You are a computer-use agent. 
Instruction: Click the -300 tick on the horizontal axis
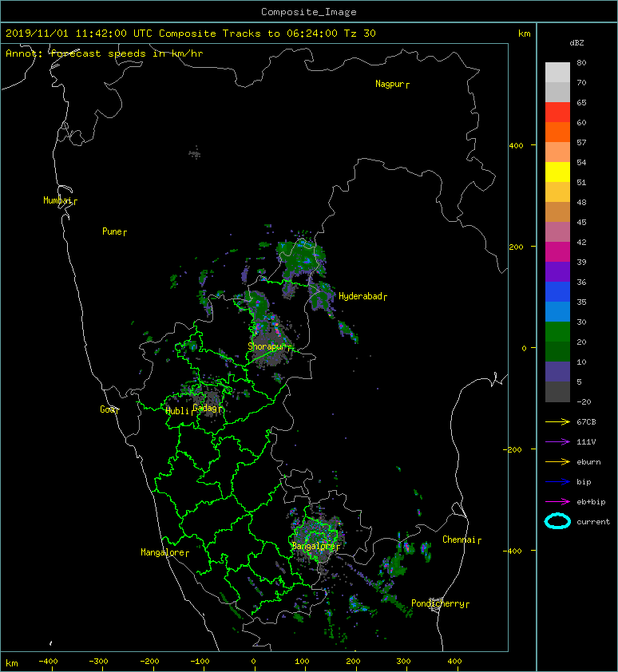pos(99,662)
